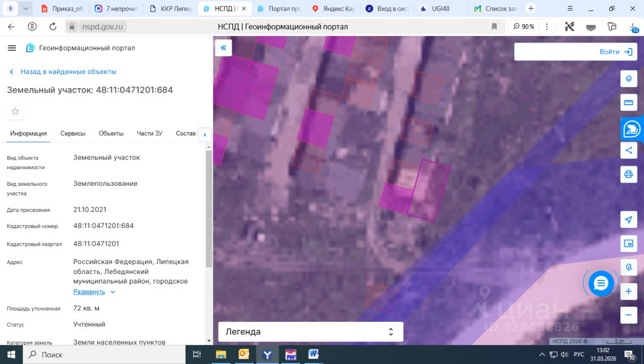Switch to the Информация tab
The image size is (644, 364).
(29, 133)
